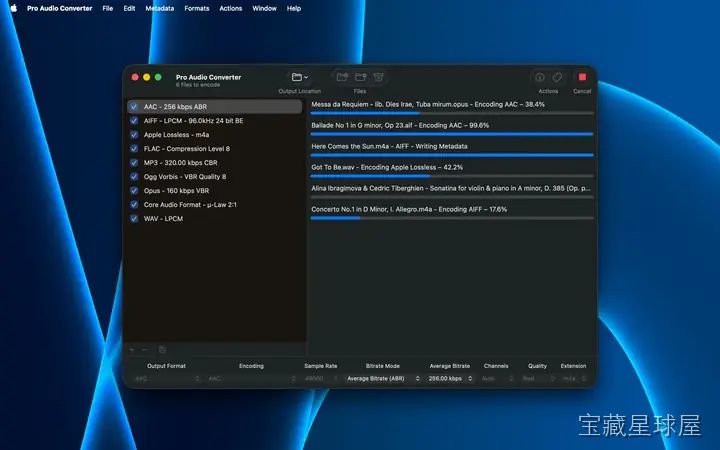The image size is (720, 450).
Task: Click the Got To Be.wav progress bar
Action: (x=452, y=176)
